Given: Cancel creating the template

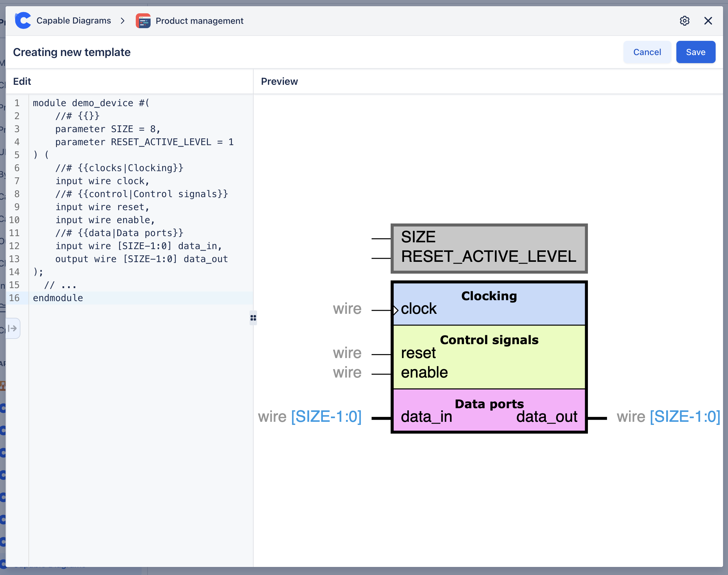Looking at the screenshot, I should [647, 52].
